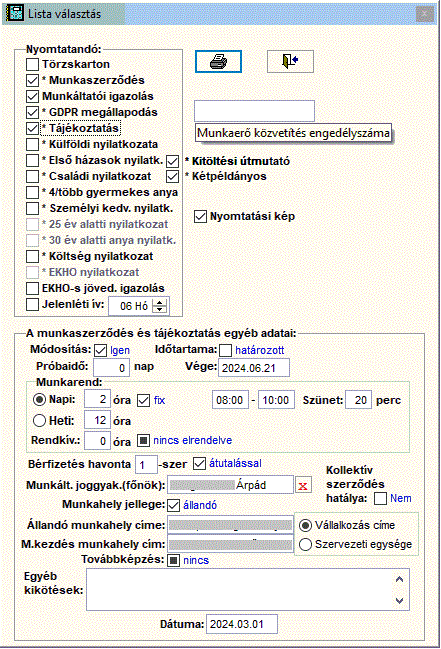
Task: Click the Heti óra input field
Action: [97, 420]
